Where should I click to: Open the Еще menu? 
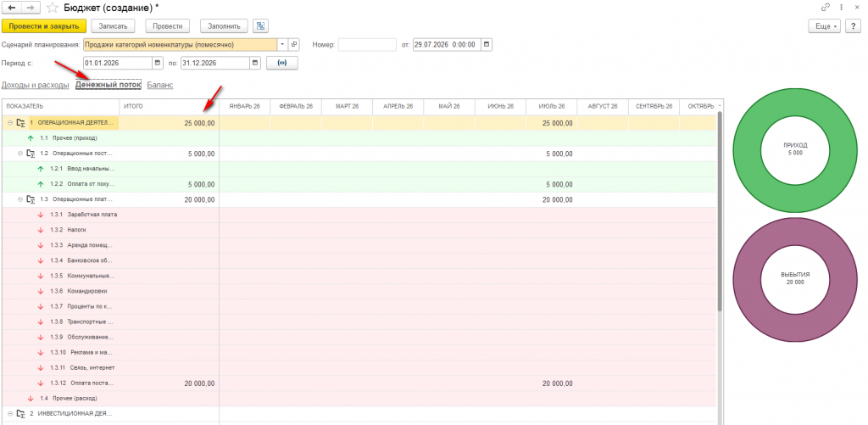click(x=825, y=26)
